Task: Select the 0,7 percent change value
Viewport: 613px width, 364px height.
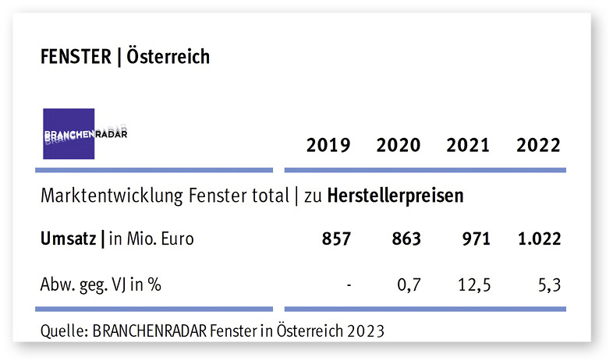Action: (x=410, y=284)
